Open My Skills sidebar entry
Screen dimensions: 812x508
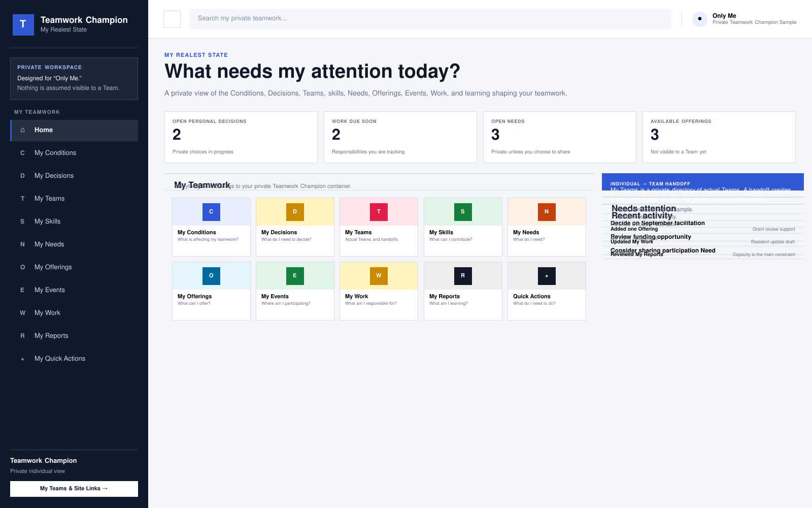click(x=74, y=221)
